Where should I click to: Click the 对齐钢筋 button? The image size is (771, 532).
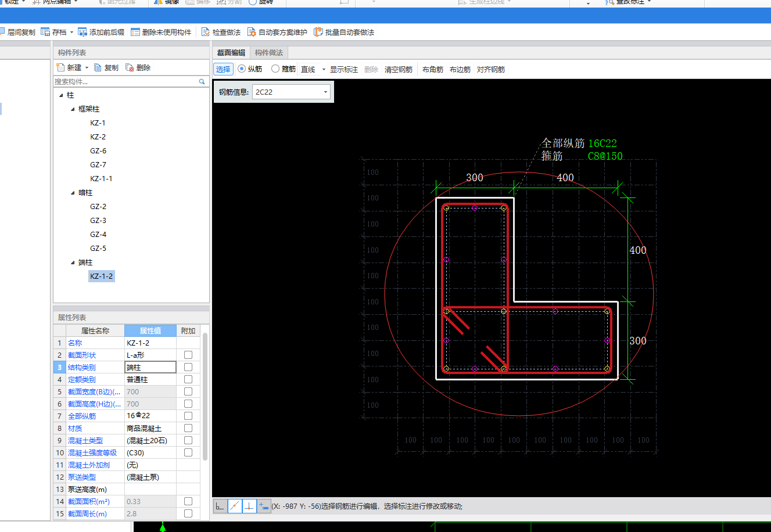tap(491, 70)
